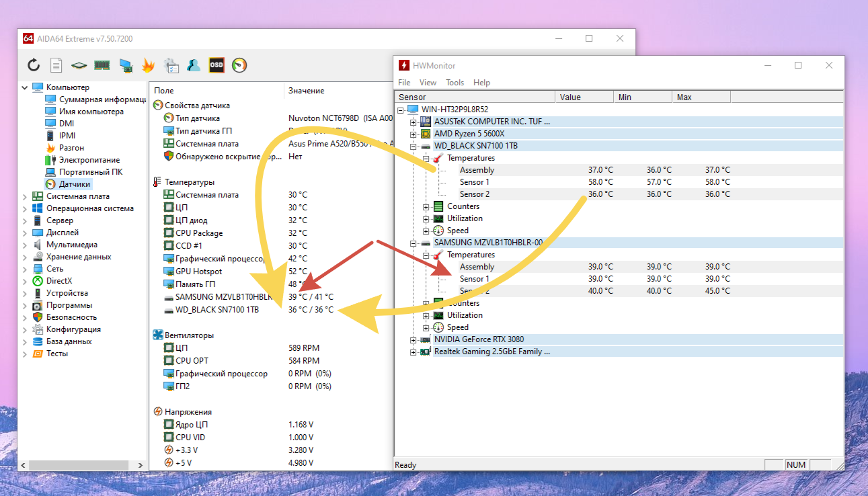
Task: Click the AIDA64 tree horizontal scrollbar left arrow
Action: coord(24,465)
